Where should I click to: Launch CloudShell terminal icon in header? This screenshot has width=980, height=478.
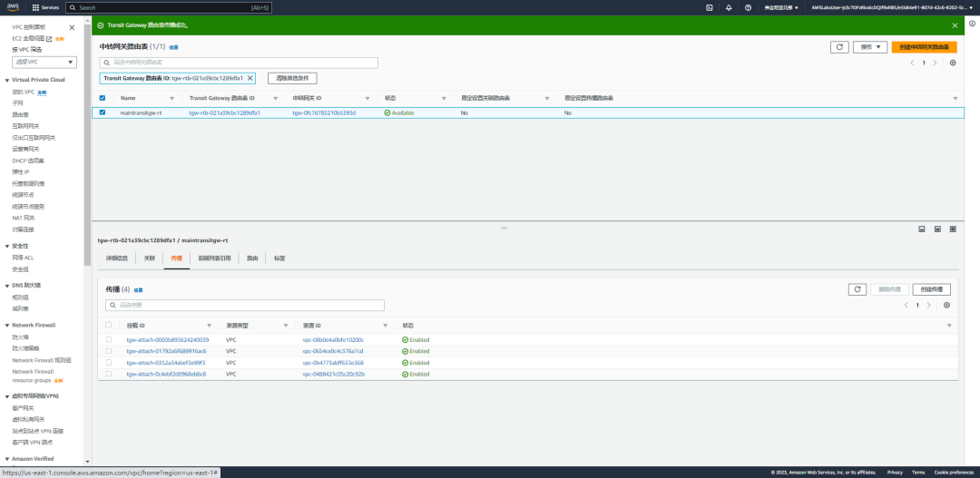coord(710,7)
